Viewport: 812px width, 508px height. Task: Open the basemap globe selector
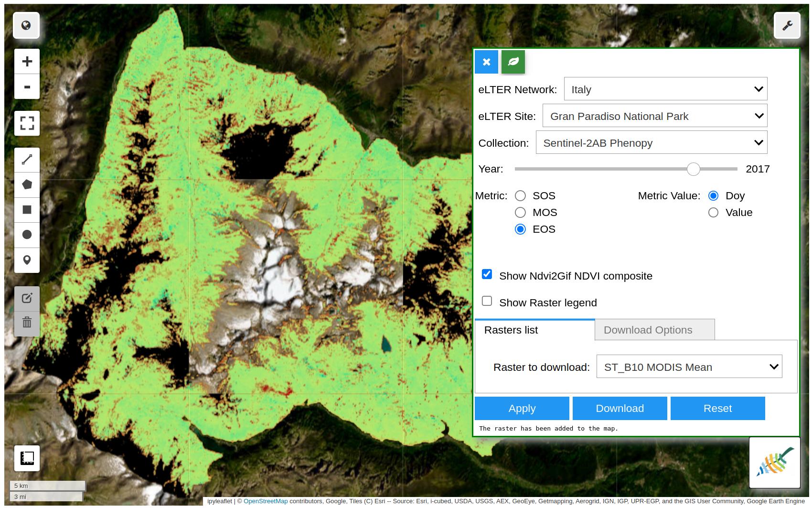click(x=26, y=25)
